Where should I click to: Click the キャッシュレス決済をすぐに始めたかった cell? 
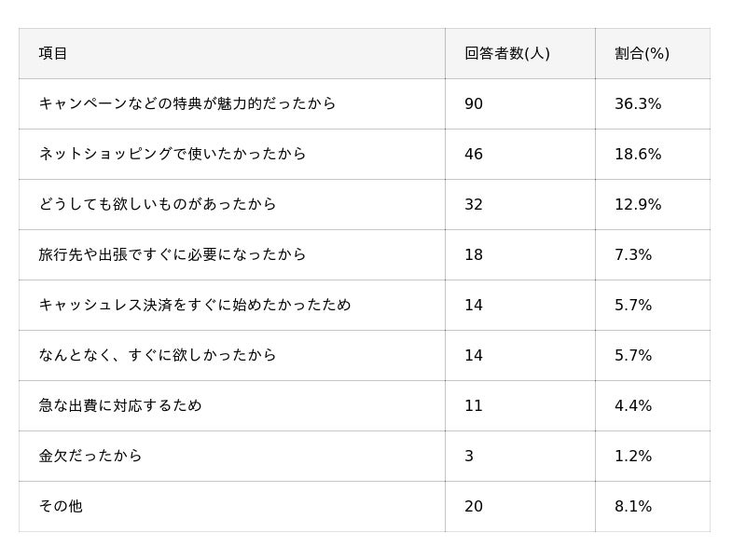[x=195, y=306]
